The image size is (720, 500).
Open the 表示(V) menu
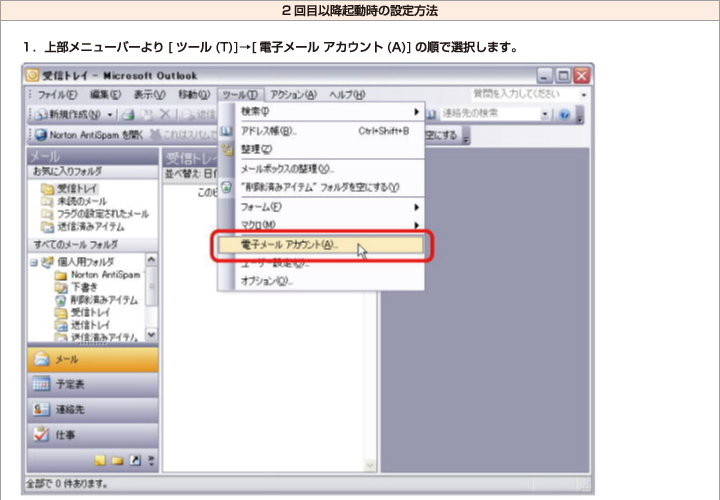tap(149, 95)
